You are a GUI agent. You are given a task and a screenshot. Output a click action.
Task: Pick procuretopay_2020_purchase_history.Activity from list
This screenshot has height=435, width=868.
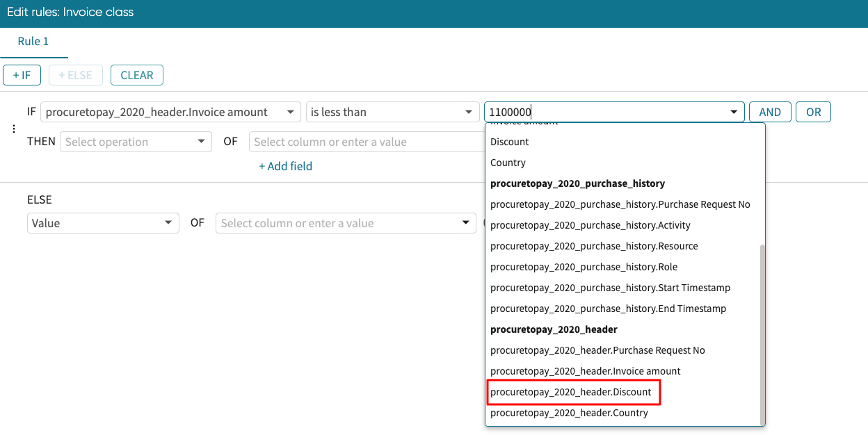point(590,225)
